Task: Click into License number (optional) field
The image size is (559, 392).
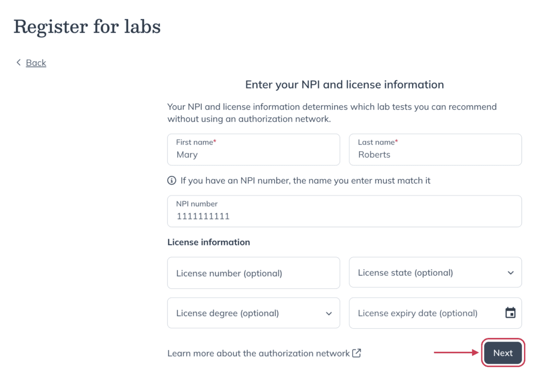Action: [253, 273]
